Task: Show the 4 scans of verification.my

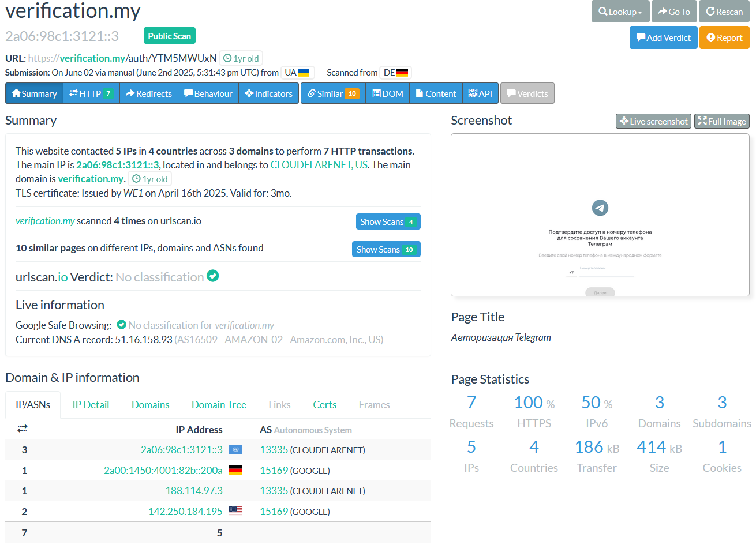Action: point(388,221)
